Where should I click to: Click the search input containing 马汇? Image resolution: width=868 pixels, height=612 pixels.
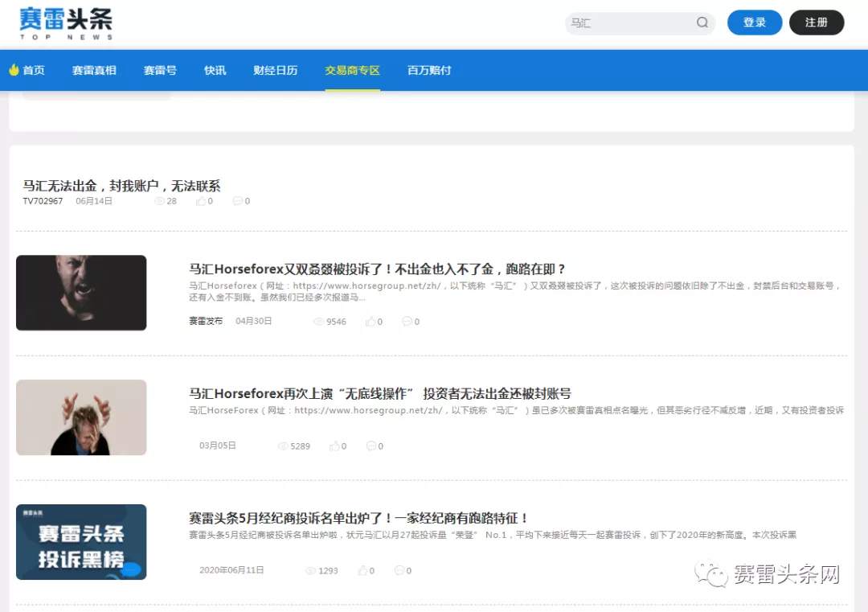[x=627, y=23]
